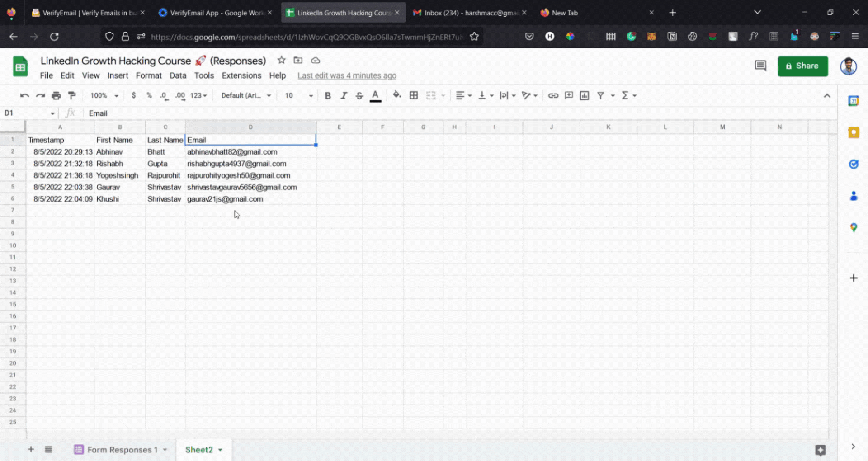Viewport: 868px width, 461px height.
Task: Open the zoom 100% dropdown
Action: point(104,95)
